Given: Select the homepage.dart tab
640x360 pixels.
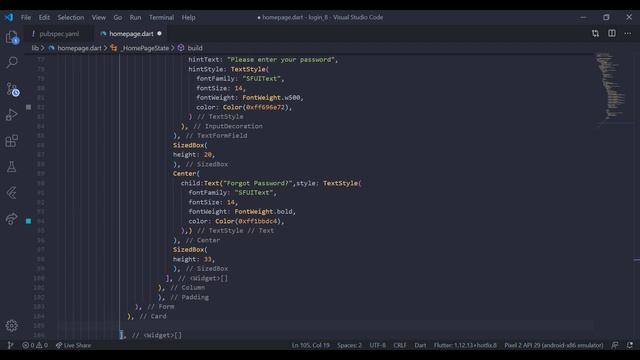Looking at the screenshot, I should pos(131,34).
